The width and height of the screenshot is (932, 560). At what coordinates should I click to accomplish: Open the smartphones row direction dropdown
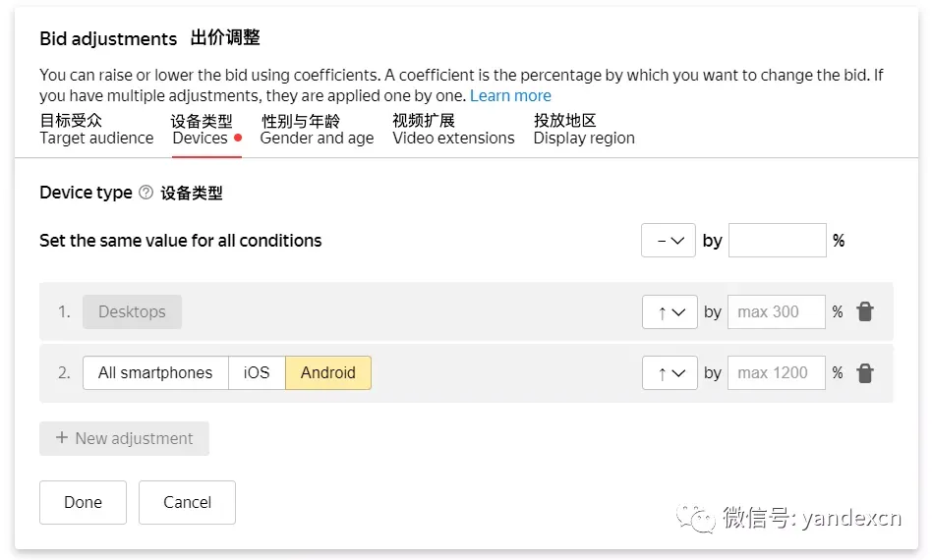670,373
